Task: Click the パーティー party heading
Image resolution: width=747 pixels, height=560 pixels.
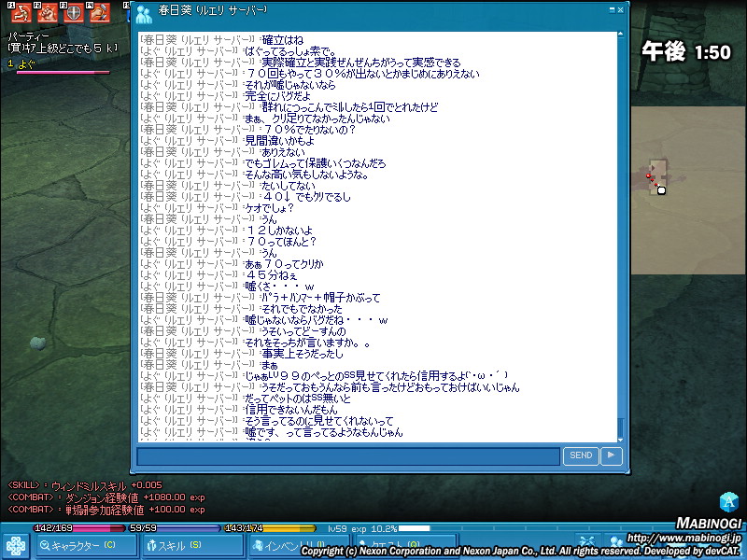Action: [x=28, y=36]
